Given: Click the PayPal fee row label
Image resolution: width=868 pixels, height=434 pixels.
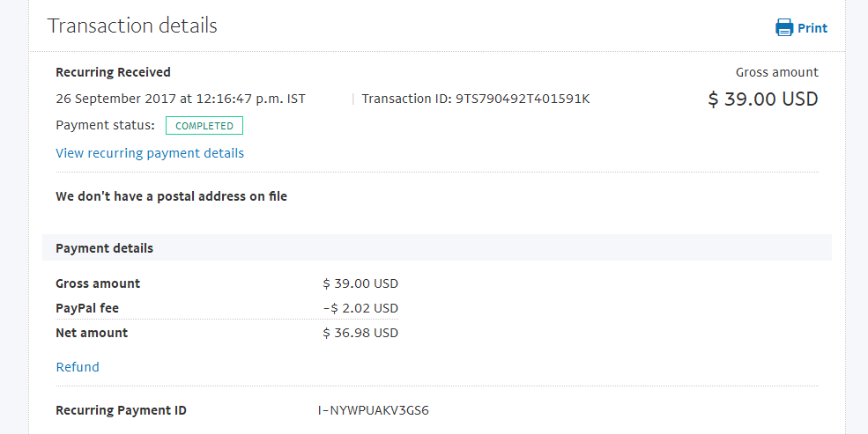Looking at the screenshot, I should [87, 308].
